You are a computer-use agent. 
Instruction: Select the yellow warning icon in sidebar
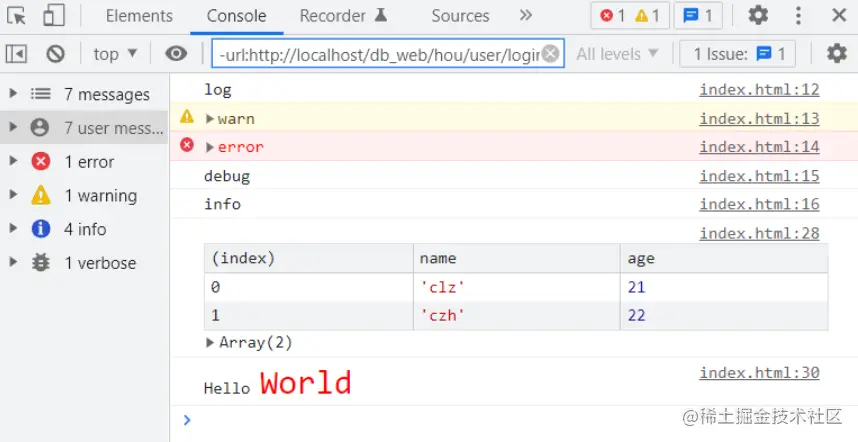(40, 195)
